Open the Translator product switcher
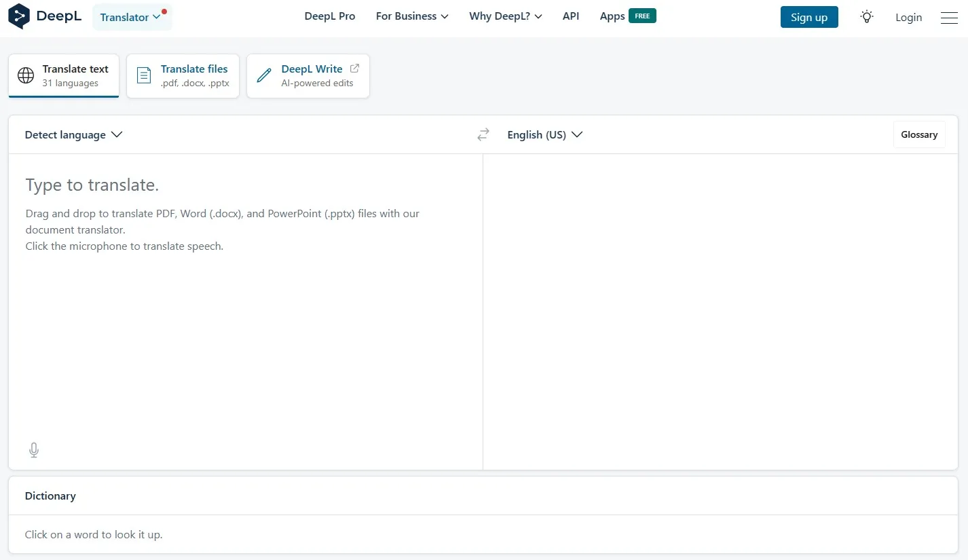 click(132, 16)
